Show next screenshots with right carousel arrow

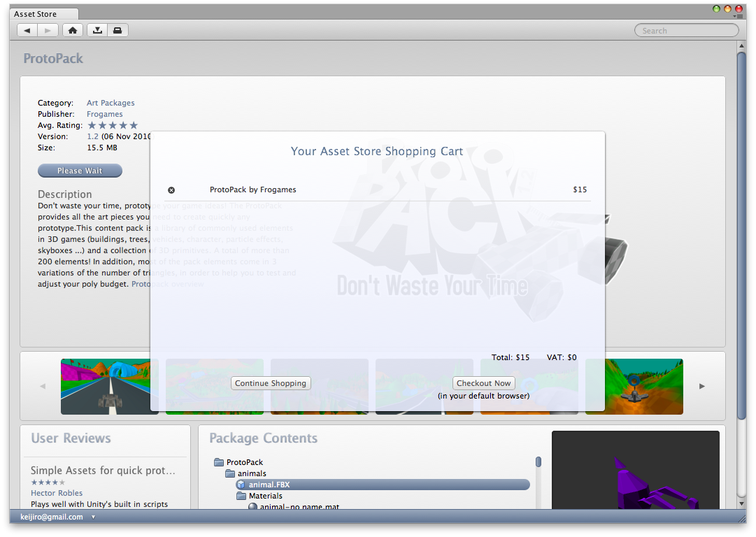[x=702, y=386]
